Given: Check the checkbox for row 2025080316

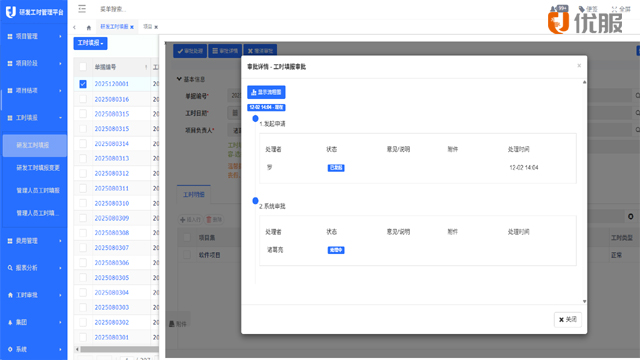Looking at the screenshot, I should click(83, 99).
